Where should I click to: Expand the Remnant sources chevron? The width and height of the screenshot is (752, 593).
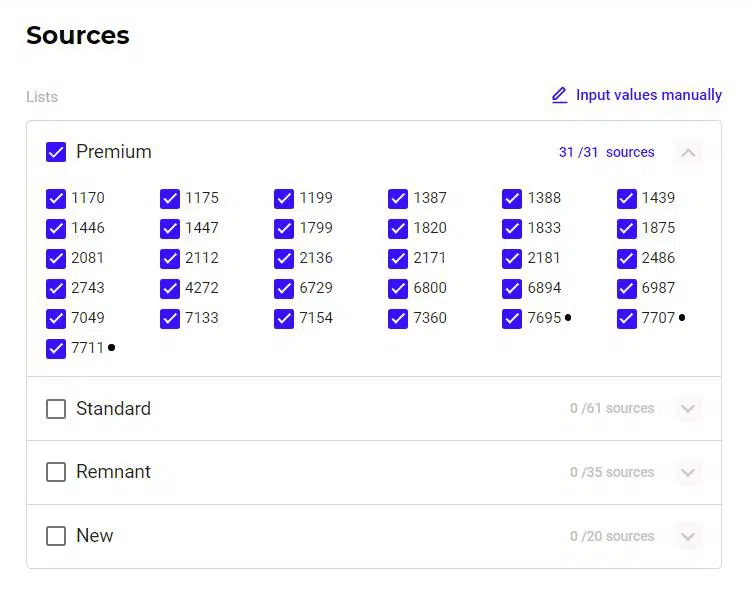point(687,472)
